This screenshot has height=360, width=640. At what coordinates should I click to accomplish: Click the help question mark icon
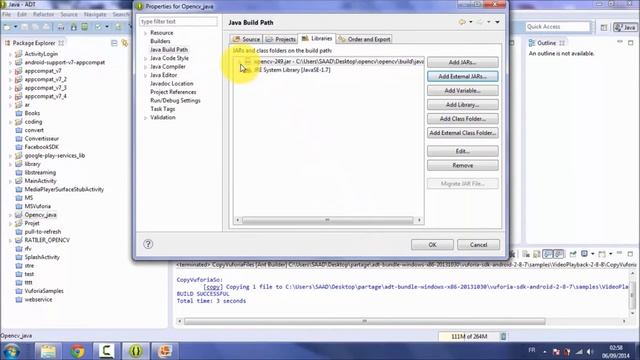point(148,244)
